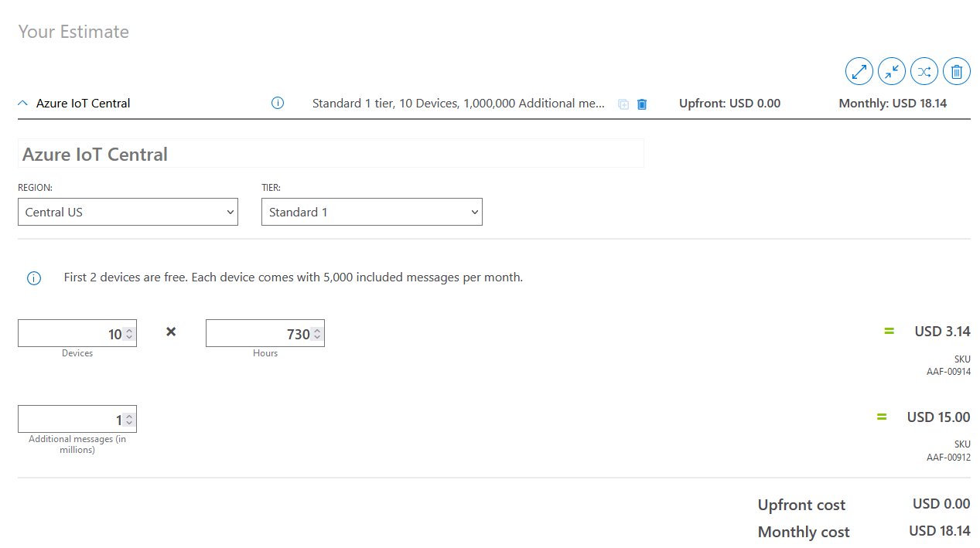The width and height of the screenshot is (980, 548).
Task: Click the Monthly: USD 18.14 header text
Action: 893,104
